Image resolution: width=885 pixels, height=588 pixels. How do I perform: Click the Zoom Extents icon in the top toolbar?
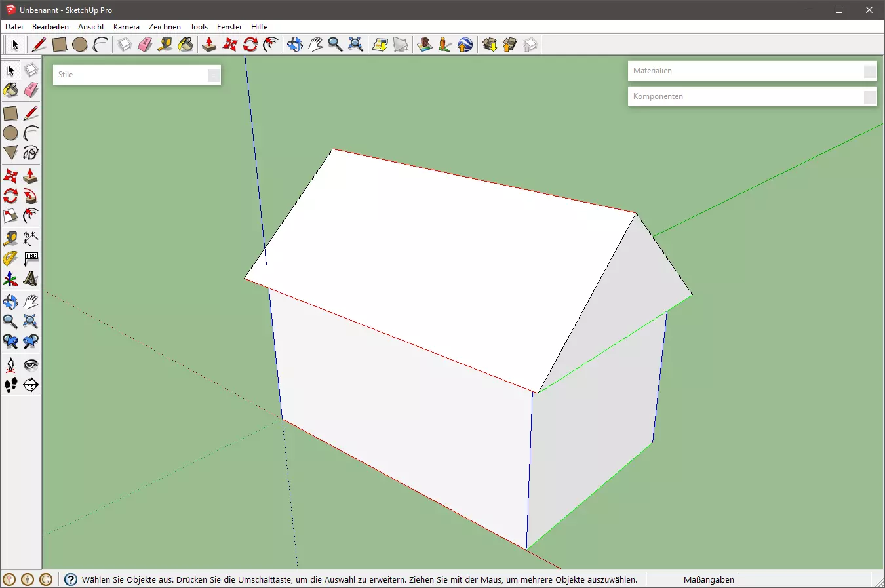coord(355,45)
